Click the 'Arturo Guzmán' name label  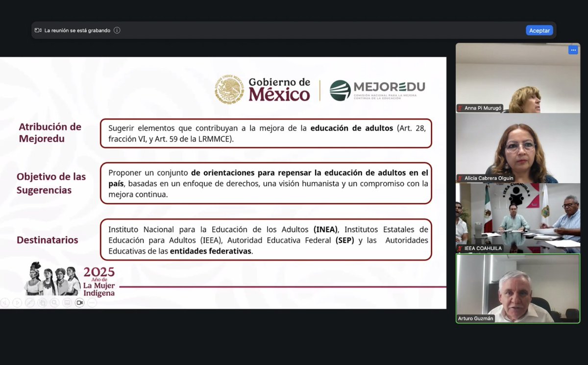(x=475, y=318)
